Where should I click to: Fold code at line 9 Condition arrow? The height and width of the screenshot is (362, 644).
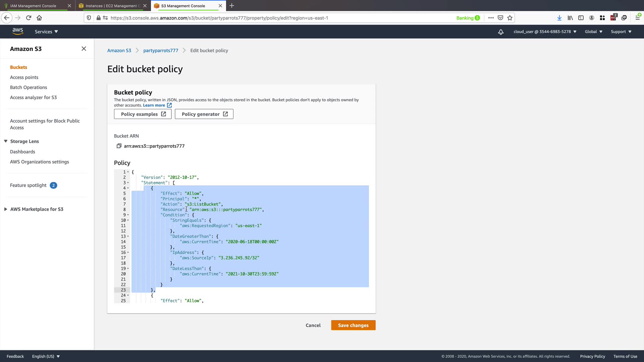(128, 215)
